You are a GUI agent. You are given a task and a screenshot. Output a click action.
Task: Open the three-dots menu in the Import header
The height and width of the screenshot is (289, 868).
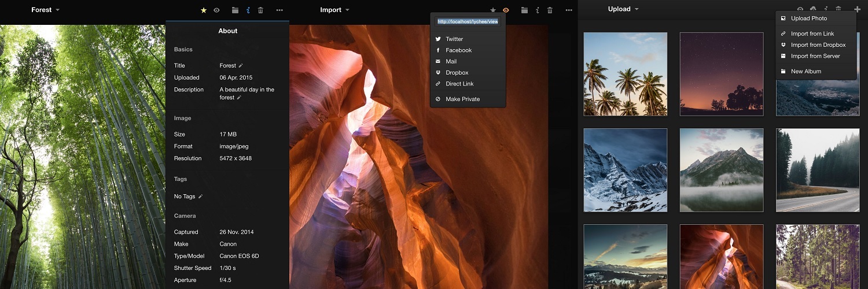click(569, 10)
